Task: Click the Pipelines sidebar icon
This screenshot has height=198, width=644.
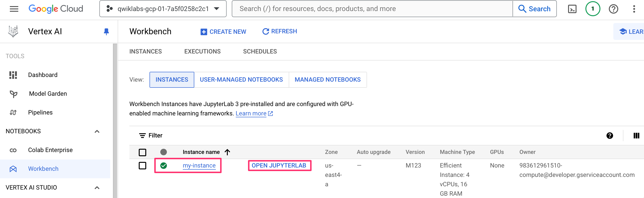Action: [13, 112]
